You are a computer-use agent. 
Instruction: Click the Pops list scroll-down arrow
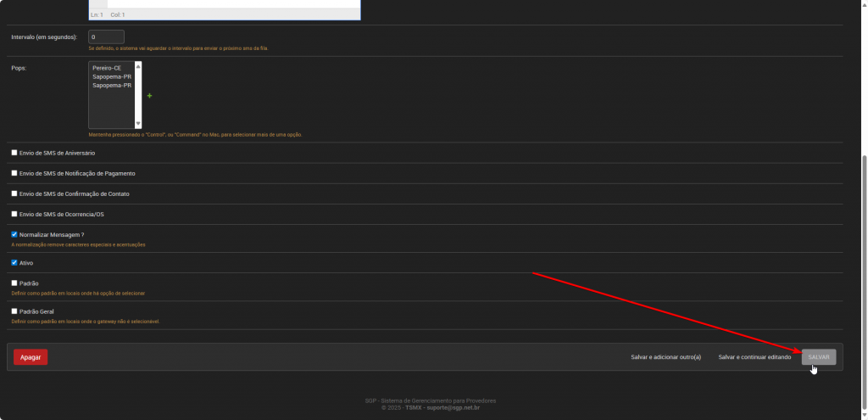(x=138, y=124)
